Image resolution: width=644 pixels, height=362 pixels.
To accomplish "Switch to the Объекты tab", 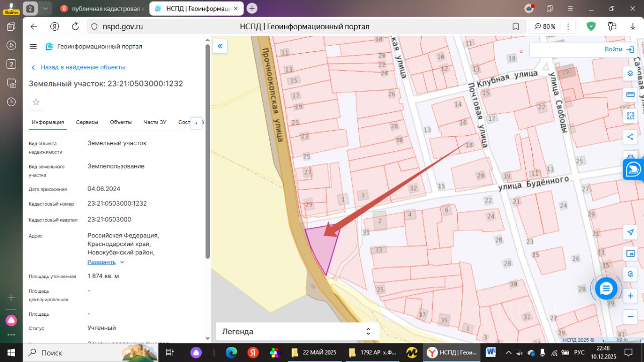I will (121, 122).
